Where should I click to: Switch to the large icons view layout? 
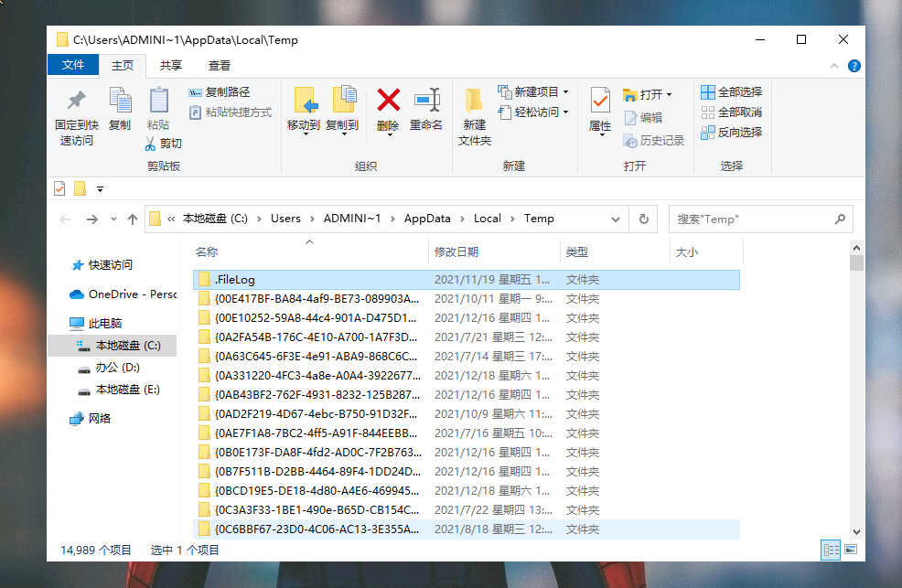point(851,551)
